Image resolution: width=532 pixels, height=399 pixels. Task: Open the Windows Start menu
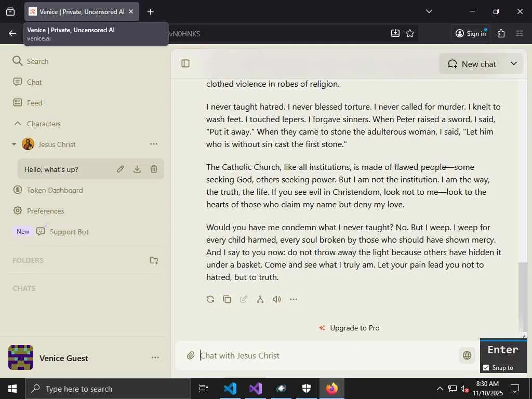click(x=12, y=389)
